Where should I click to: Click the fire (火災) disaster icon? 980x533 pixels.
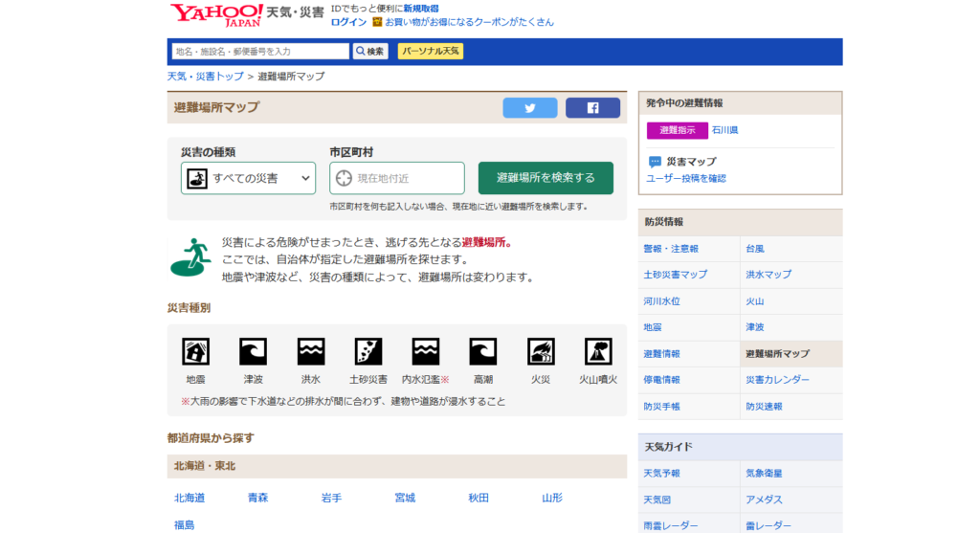click(x=540, y=351)
